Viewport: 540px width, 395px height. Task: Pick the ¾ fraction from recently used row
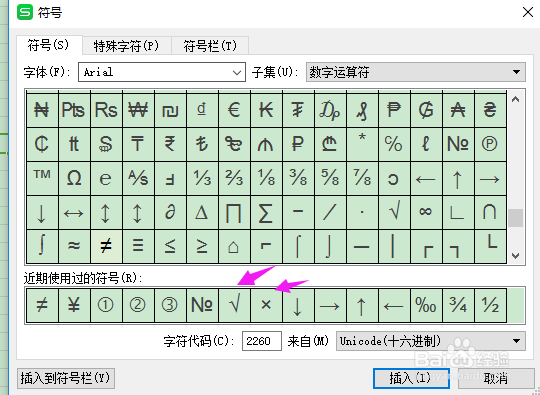point(458,305)
